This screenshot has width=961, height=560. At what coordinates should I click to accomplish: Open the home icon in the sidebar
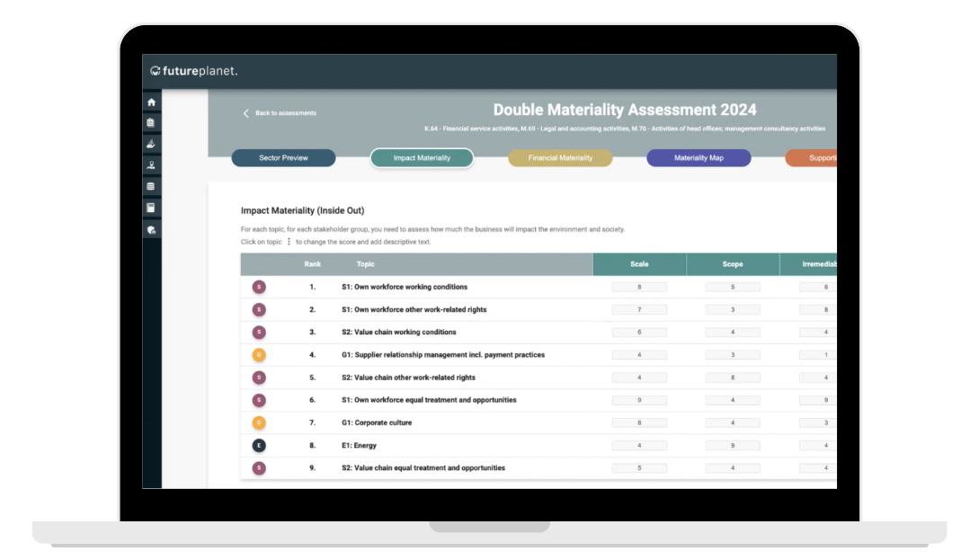pos(151,102)
